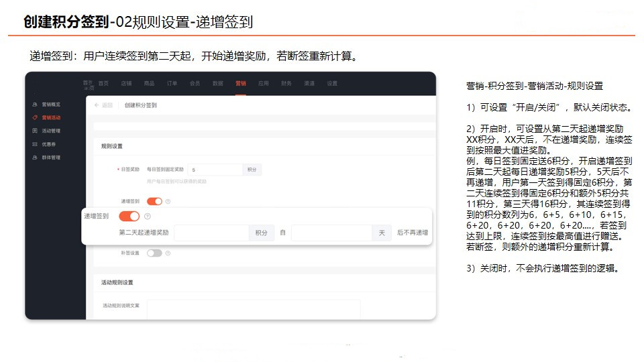Viewport: 644px width, 362px height.
Task: Click the help icon beside 补签设置 toggle
Action: point(168,253)
